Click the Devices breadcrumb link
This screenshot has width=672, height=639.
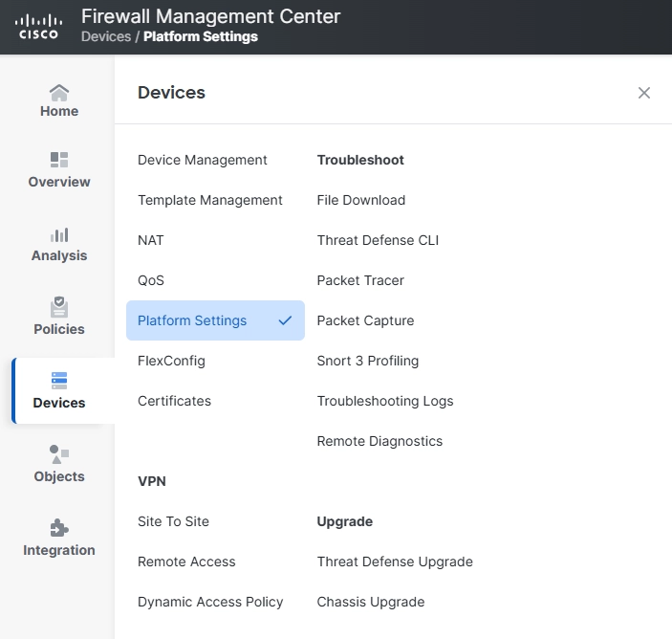[106, 36]
